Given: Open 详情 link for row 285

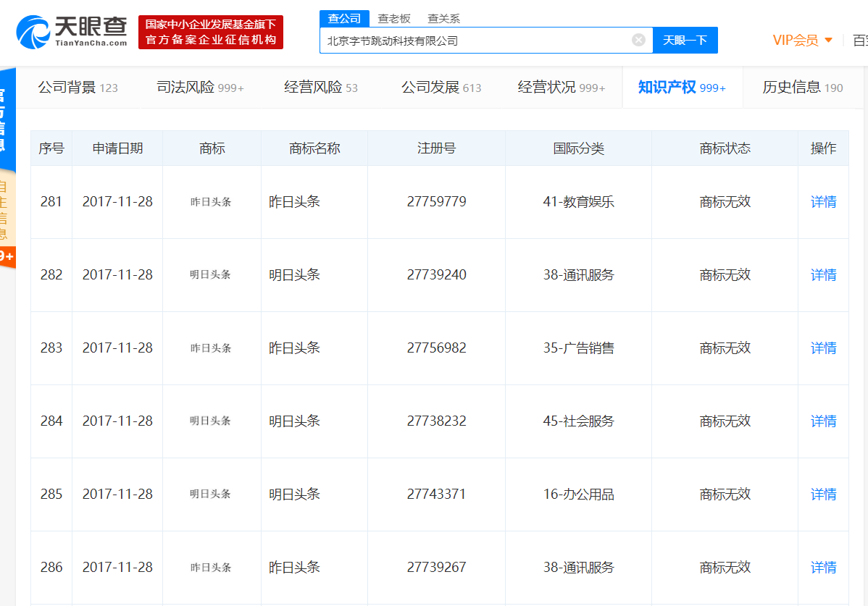Looking at the screenshot, I should pyautogui.click(x=823, y=495).
